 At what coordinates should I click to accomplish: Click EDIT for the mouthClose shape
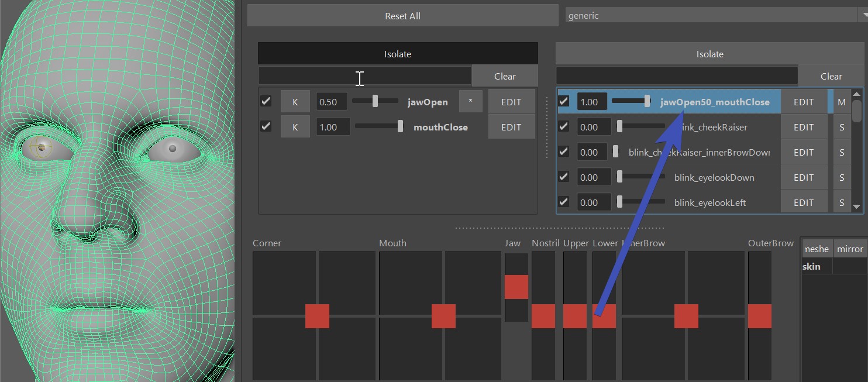[x=511, y=127]
